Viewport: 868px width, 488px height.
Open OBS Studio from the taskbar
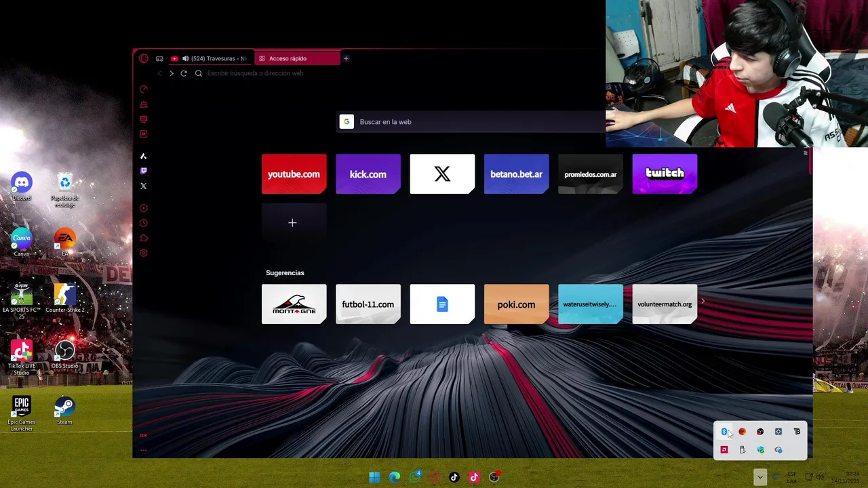click(494, 477)
